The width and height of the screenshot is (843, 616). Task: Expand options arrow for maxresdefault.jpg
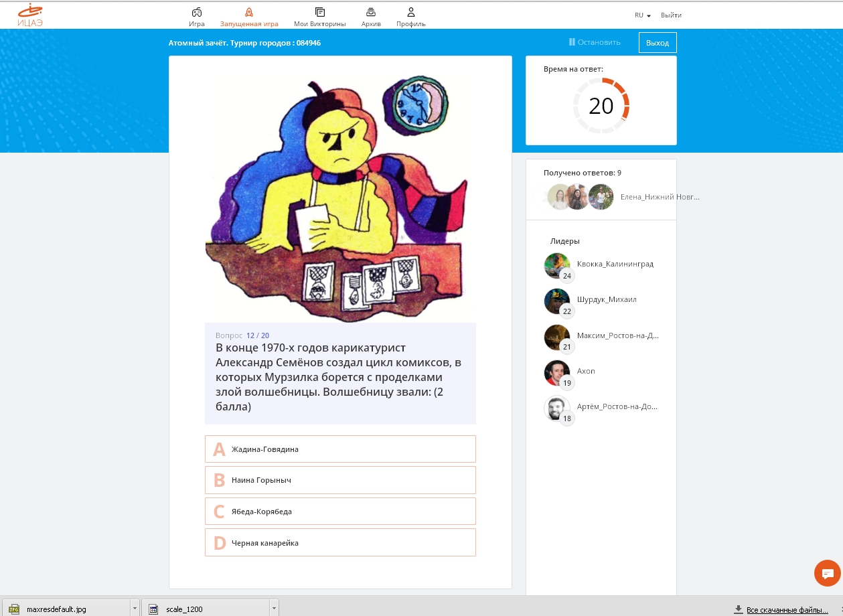pyautogui.click(x=135, y=609)
